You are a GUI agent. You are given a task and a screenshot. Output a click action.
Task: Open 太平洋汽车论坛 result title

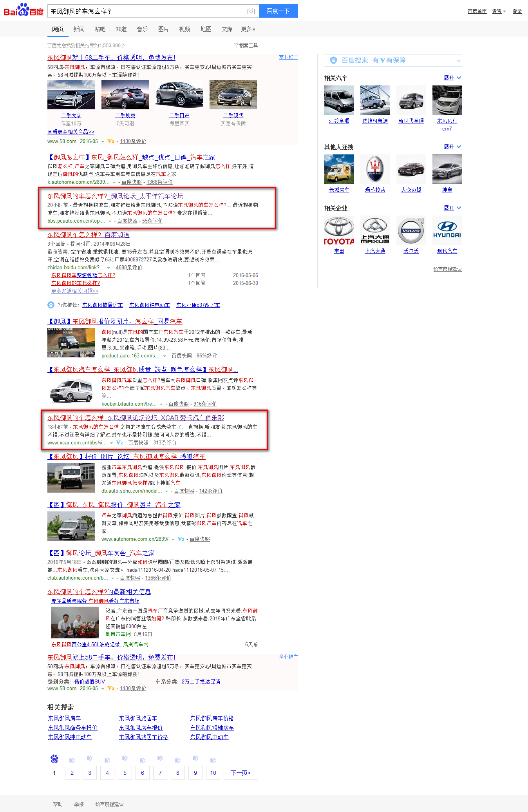point(115,196)
